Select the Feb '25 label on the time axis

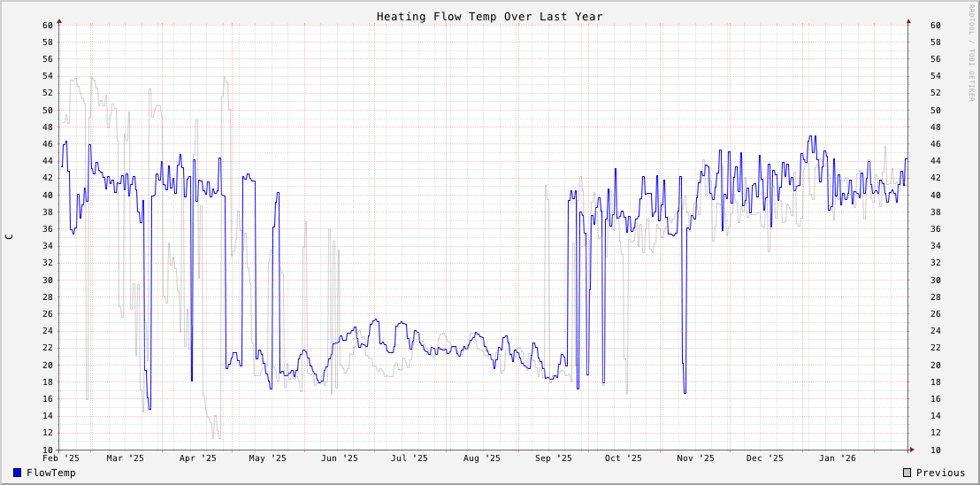[61, 458]
